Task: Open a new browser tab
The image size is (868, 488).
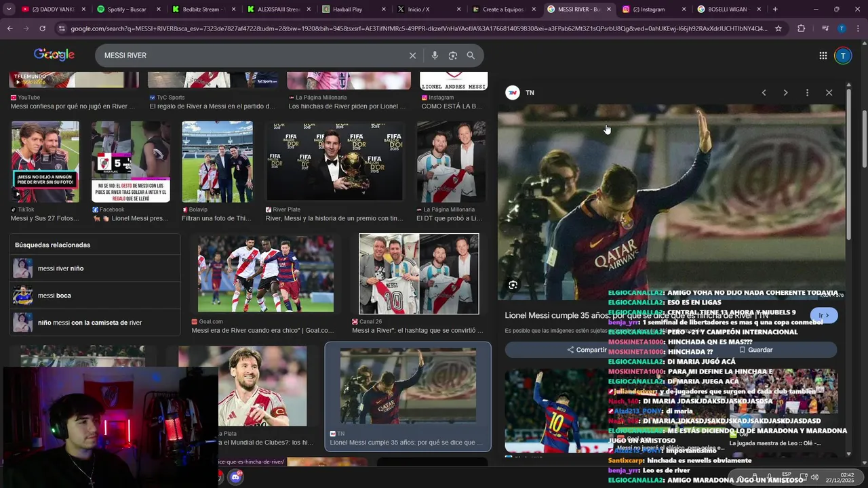Action: [x=775, y=9]
